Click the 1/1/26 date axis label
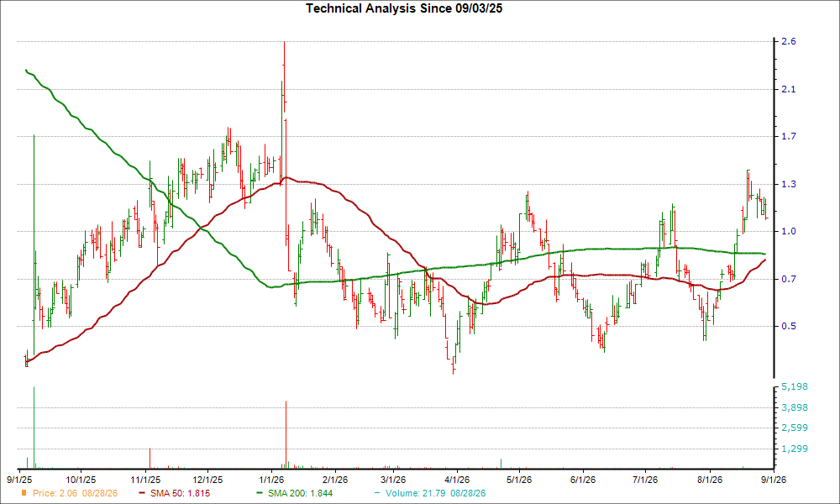 coord(271,480)
